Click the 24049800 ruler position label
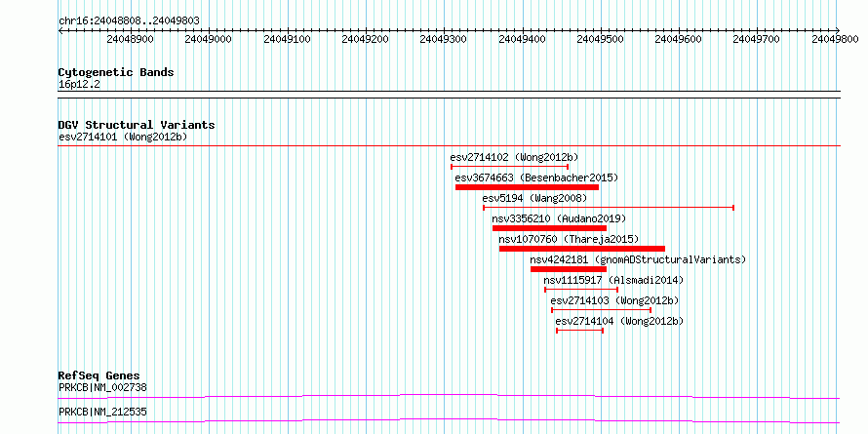This screenshot has width=868, height=434. 836,39
